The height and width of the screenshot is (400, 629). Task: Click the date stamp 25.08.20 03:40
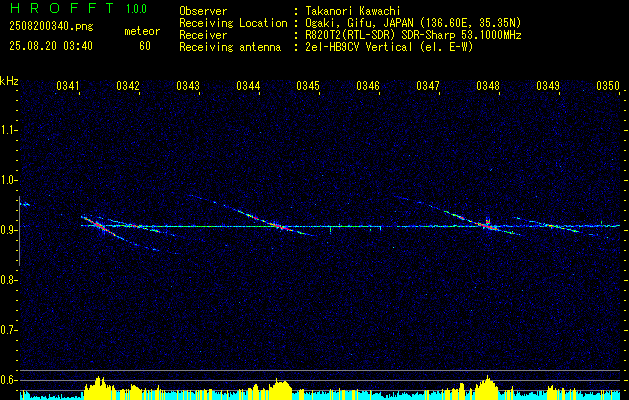click(x=51, y=46)
